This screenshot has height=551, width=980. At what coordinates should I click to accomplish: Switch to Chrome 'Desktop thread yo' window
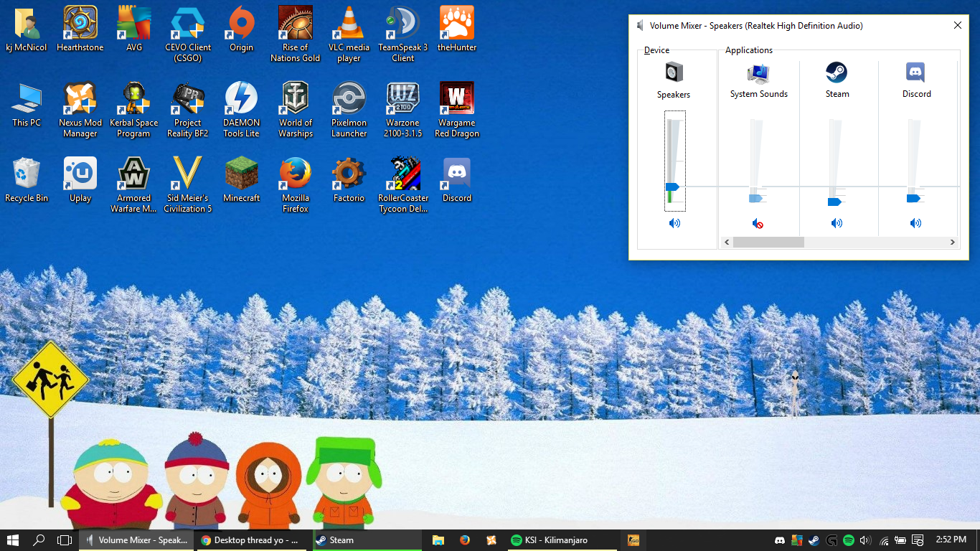tap(253, 540)
